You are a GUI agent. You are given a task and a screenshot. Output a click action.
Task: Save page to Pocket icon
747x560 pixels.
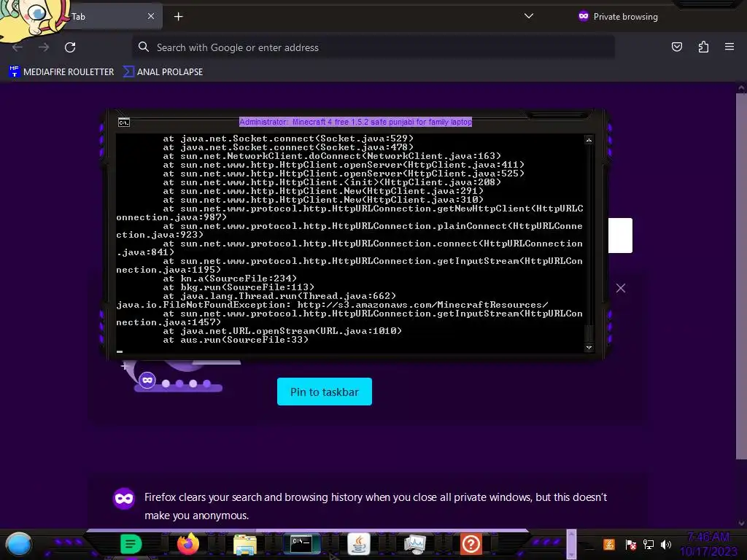[x=676, y=47]
